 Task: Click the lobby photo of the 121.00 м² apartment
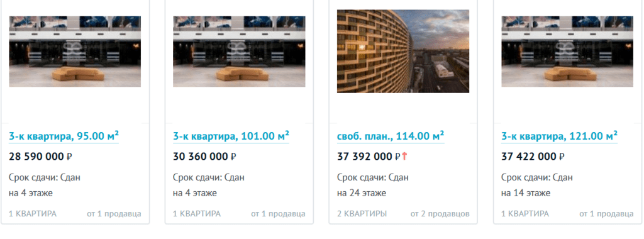click(x=567, y=52)
